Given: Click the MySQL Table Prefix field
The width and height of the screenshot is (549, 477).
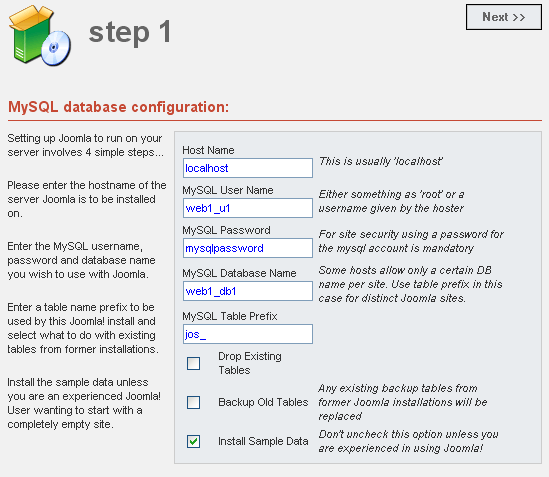Looking at the screenshot, I should pos(248,334).
